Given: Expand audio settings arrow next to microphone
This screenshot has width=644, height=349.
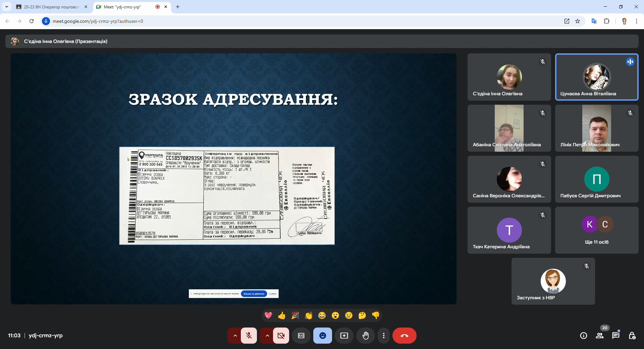Looking at the screenshot, I should point(235,336).
